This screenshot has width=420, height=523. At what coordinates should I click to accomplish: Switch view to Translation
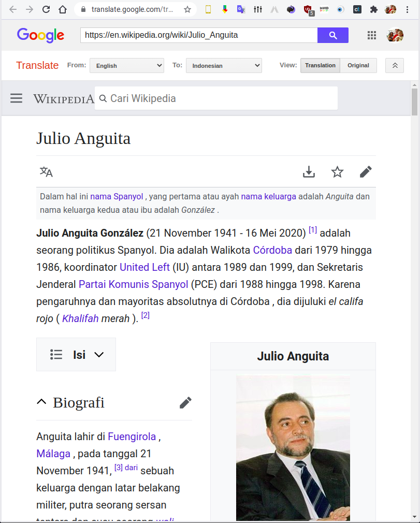click(x=320, y=65)
